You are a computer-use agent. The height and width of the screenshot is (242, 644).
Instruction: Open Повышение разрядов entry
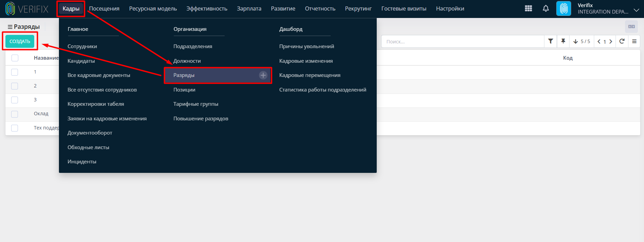pos(201,119)
